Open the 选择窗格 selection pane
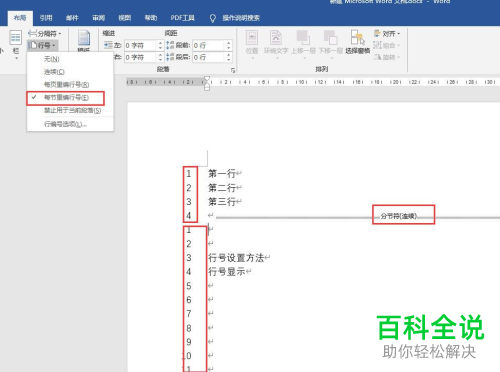The image size is (500, 372). [358, 42]
